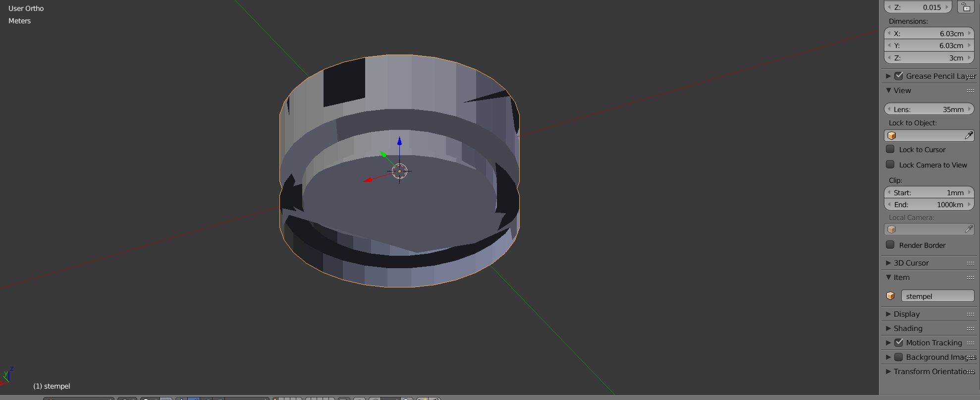Click the stempel object name field
This screenshot has width=980, height=400.
click(x=937, y=296)
